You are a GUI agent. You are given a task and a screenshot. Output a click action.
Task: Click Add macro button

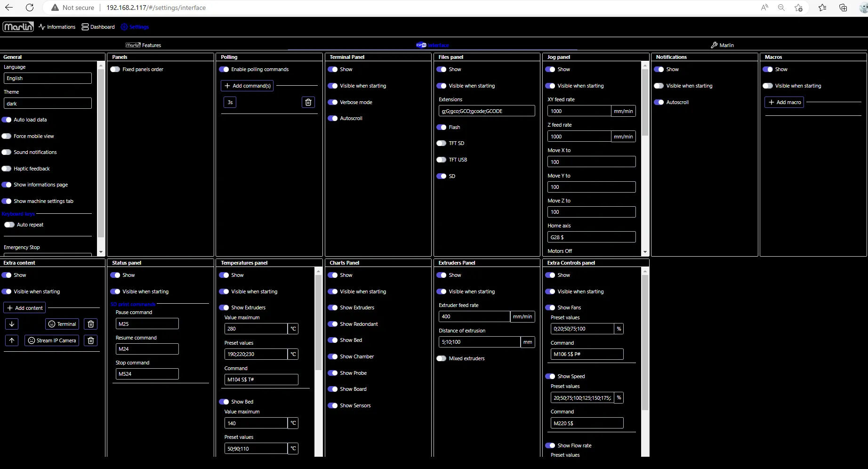pos(784,102)
